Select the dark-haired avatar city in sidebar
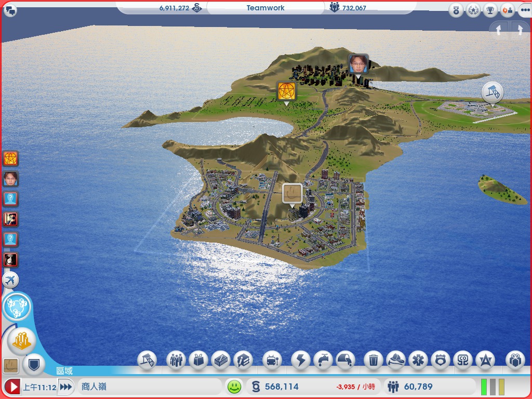532x399 pixels. [x=10, y=260]
